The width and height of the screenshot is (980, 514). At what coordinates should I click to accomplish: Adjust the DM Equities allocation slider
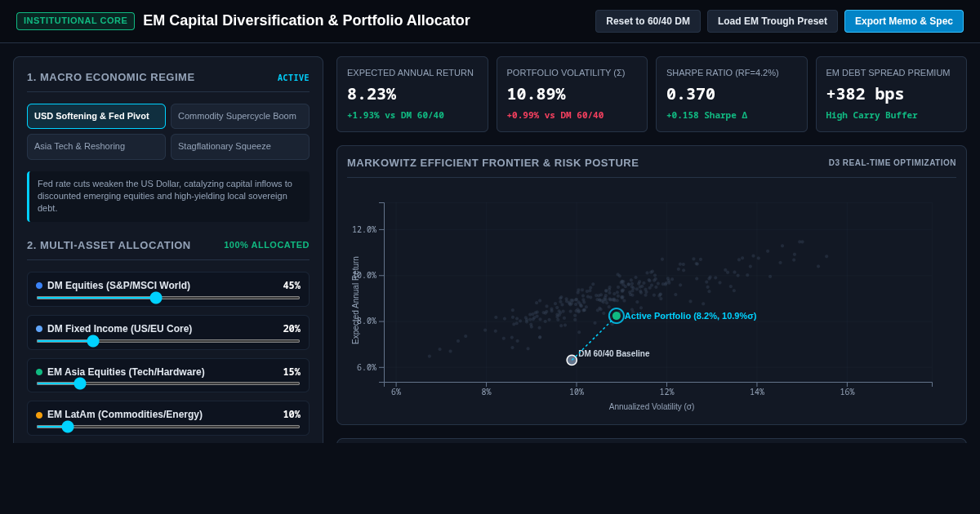coord(168,298)
